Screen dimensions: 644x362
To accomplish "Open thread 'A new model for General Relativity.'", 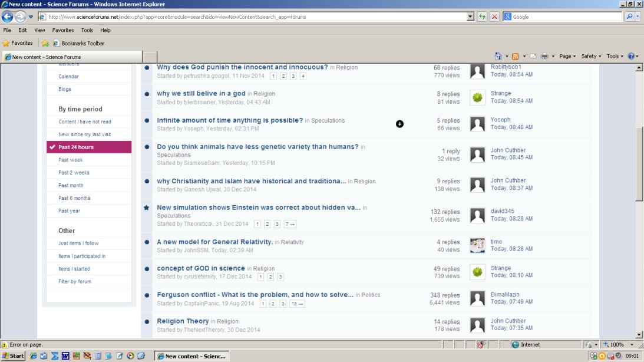I will pyautogui.click(x=214, y=242).
